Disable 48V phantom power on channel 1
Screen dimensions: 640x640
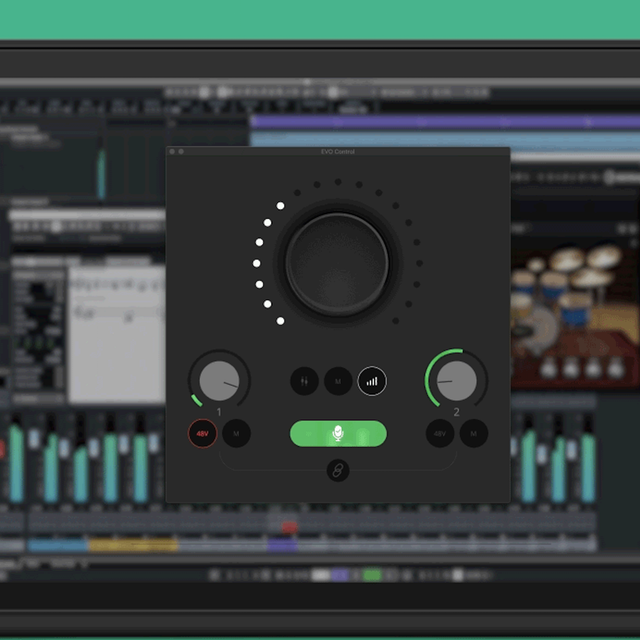click(x=203, y=433)
